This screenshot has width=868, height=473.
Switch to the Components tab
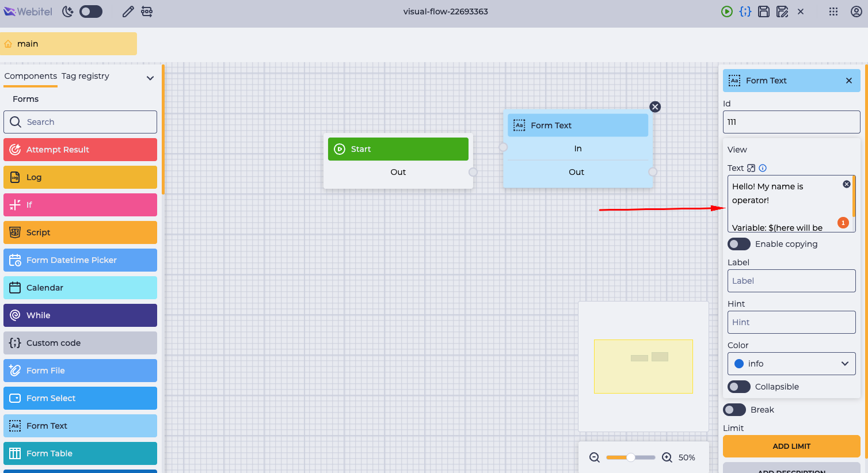[x=31, y=76]
